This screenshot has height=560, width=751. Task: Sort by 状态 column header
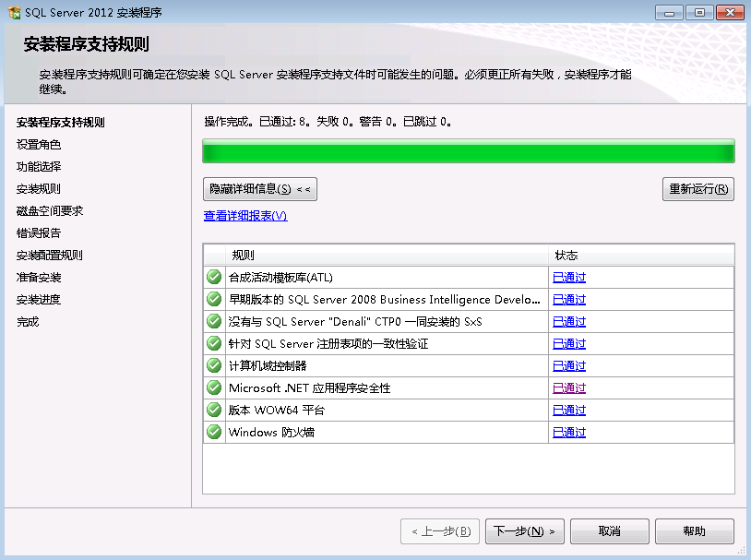click(x=641, y=255)
